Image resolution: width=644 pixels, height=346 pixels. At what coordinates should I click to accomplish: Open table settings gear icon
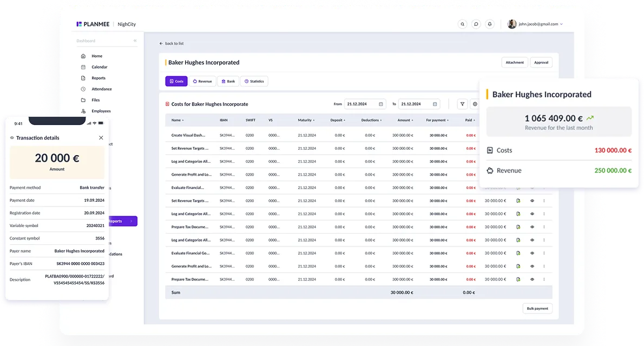point(475,104)
